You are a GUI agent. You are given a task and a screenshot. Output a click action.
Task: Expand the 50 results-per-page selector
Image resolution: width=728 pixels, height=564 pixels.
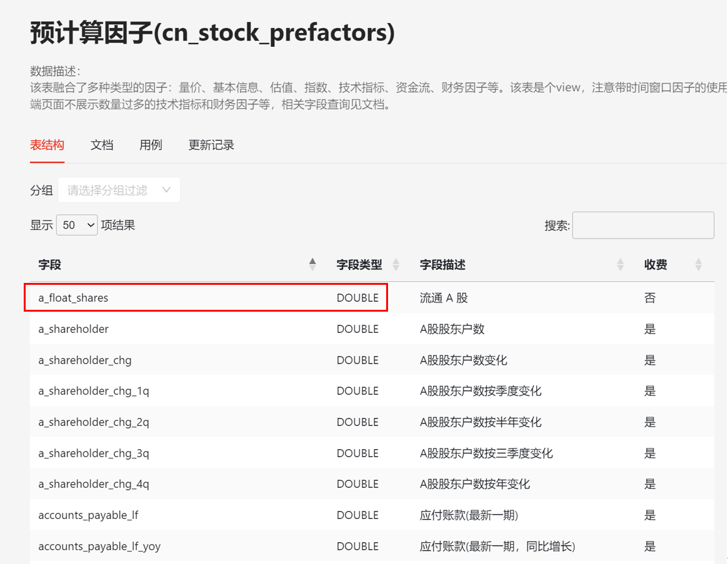point(77,225)
